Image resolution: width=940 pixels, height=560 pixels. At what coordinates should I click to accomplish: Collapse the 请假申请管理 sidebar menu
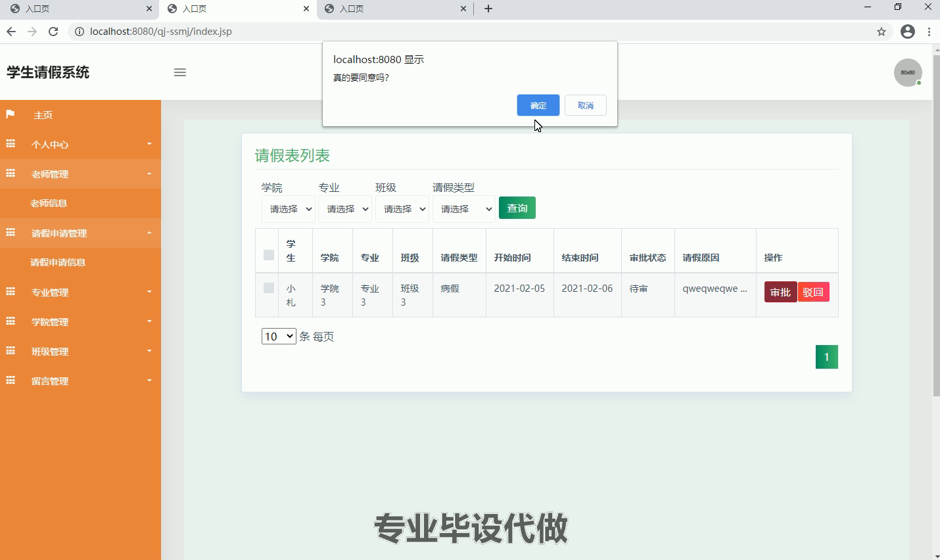[x=80, y=233]
